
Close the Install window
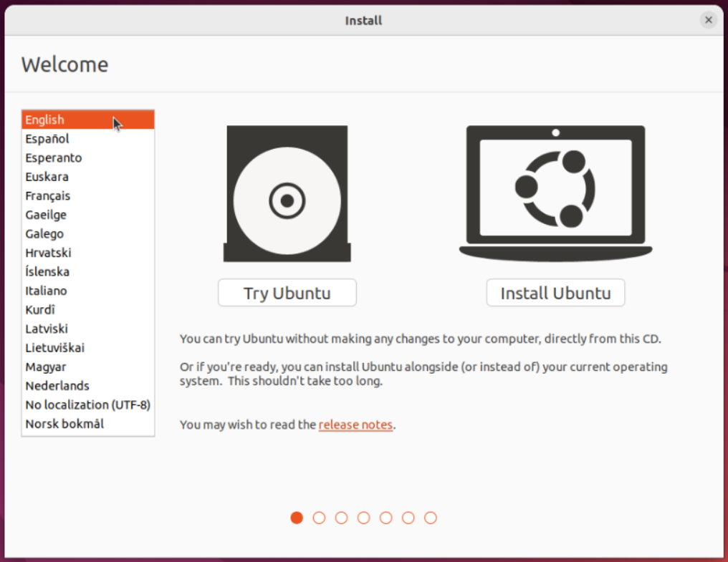click(x=708, y=20)
